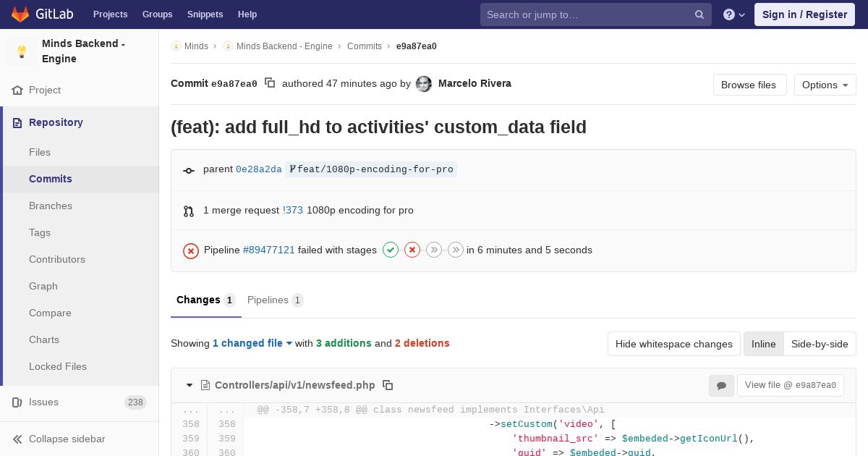
Task: Click the failed pipeline status icon
Action: 191,250
